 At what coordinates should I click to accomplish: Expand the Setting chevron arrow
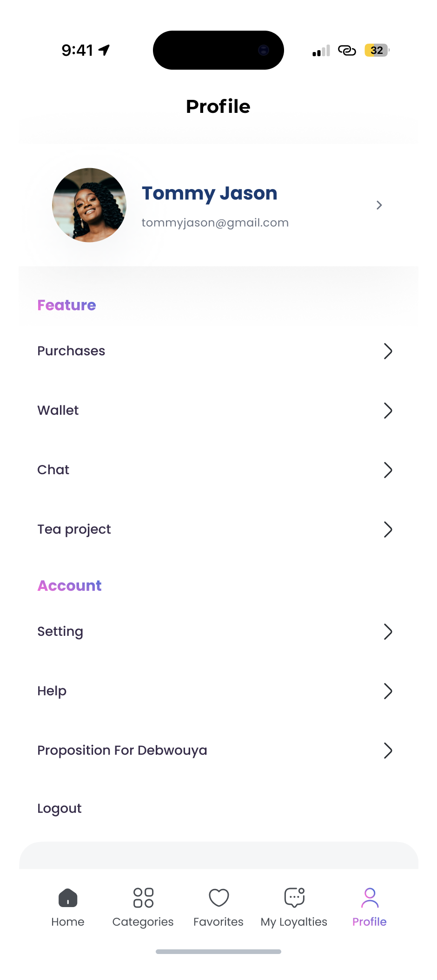pyautogui.click(x=388, y=632)
